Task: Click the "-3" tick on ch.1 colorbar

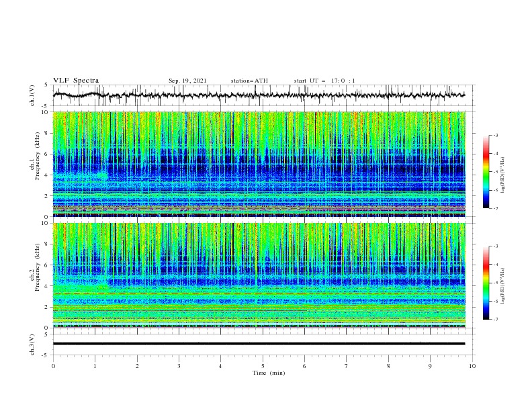Action: [x=495, y=135]
